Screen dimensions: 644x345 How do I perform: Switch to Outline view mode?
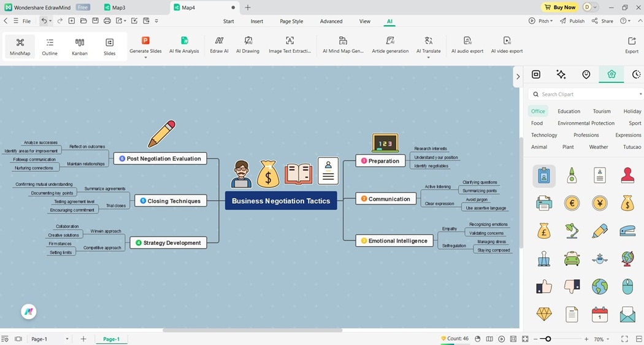50,47
